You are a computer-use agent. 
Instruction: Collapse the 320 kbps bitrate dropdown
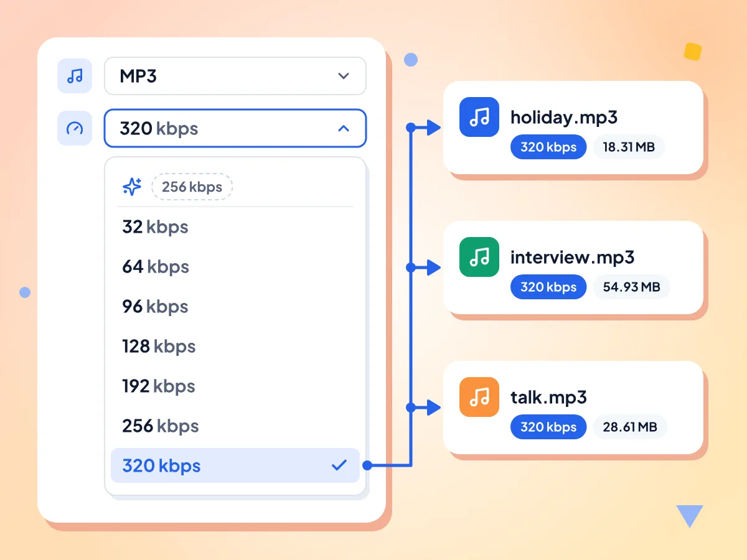click(x=235, y=128)
